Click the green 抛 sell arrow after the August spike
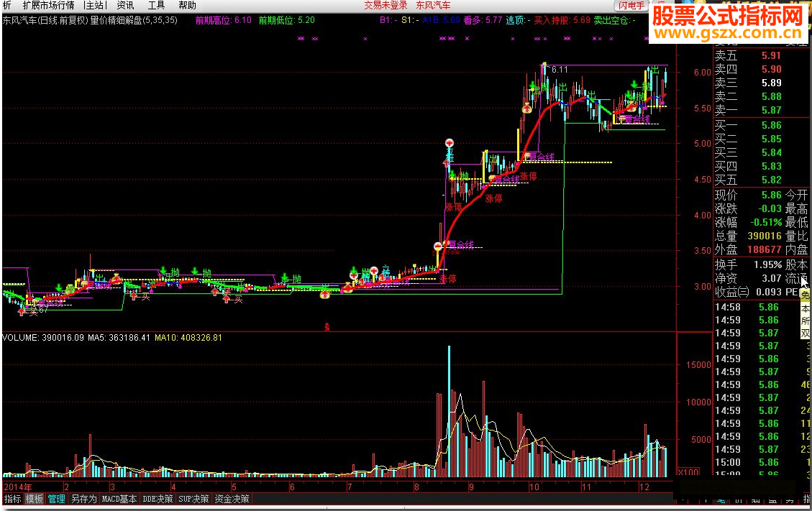The height and width of the screenshot is (511, 812). tap(452, 175)
